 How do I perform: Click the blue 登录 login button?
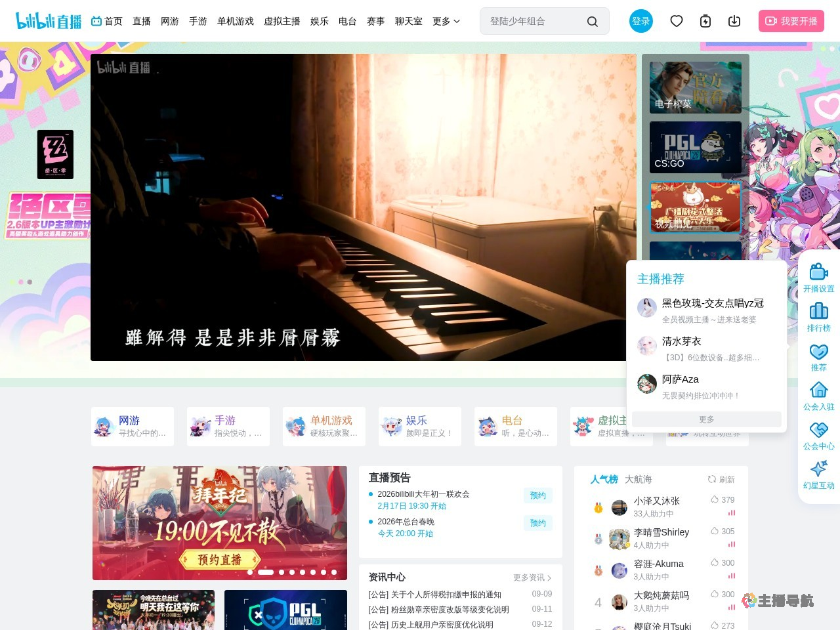640,21
